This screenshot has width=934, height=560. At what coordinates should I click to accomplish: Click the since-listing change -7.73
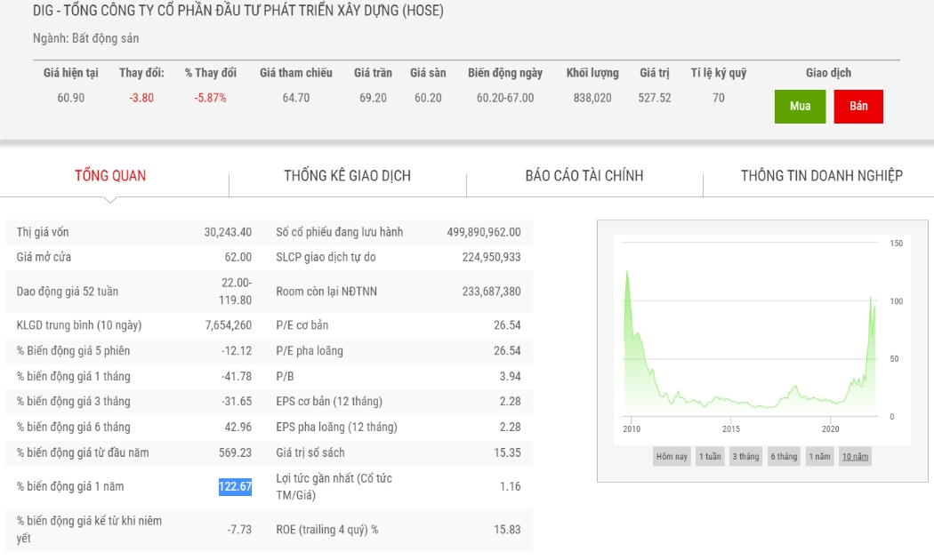click(240, 530)
